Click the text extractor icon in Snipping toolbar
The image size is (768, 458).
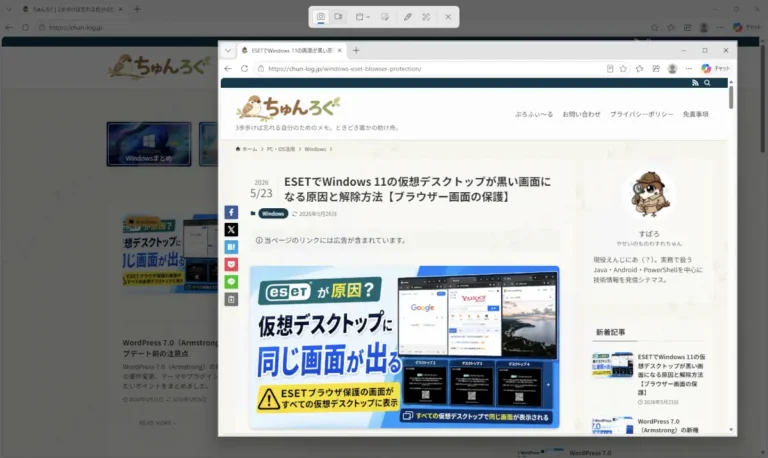point(426,17)
